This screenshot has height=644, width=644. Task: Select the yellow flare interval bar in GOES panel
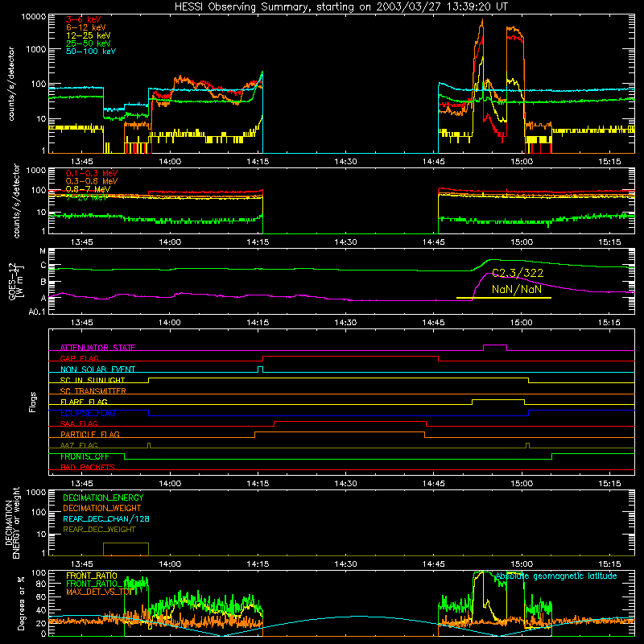click(504, 298)
